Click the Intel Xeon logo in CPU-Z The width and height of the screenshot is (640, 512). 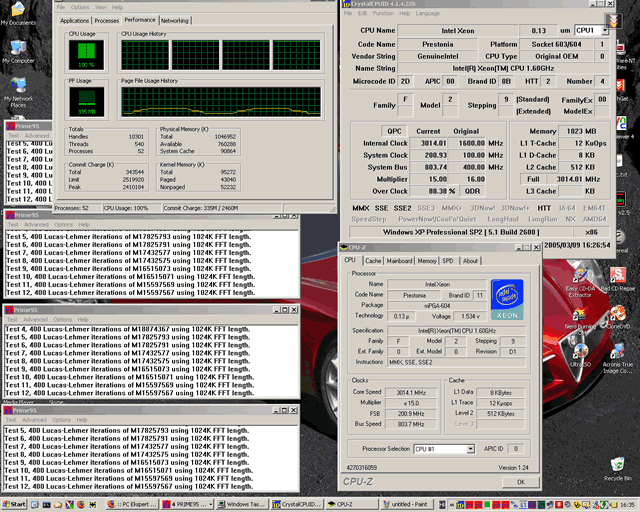pyautogui.click(x=508, y=301)
